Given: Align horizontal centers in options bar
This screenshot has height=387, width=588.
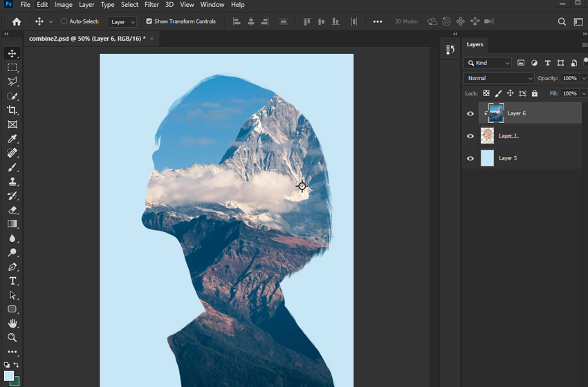Looking at the screenshot, I should (251, 21).
